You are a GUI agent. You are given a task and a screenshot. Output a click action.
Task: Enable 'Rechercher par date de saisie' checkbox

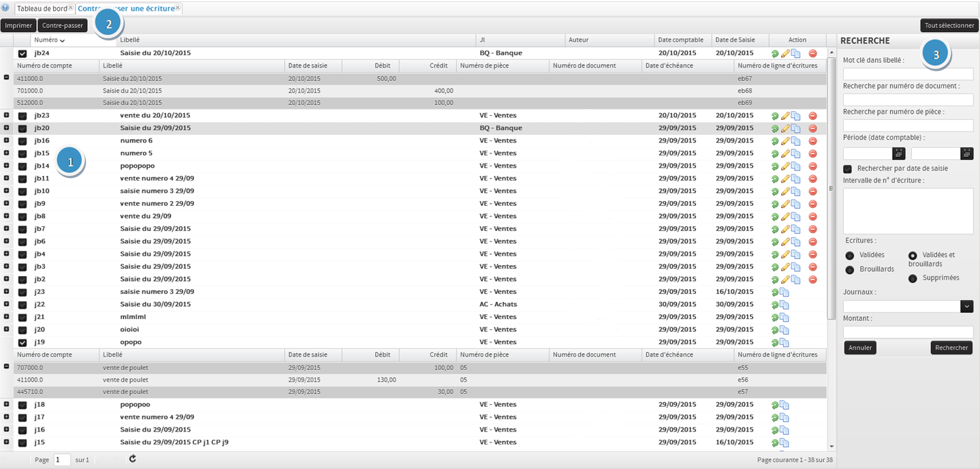(848, 168)
